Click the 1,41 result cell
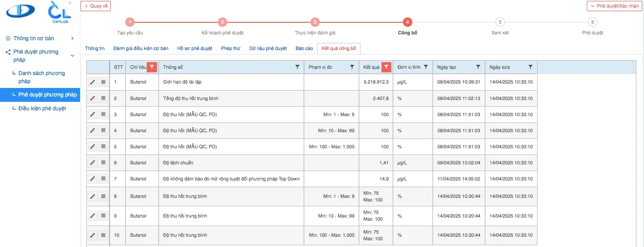The width and height of the screenshot is (644, 247). click(376, 163)
